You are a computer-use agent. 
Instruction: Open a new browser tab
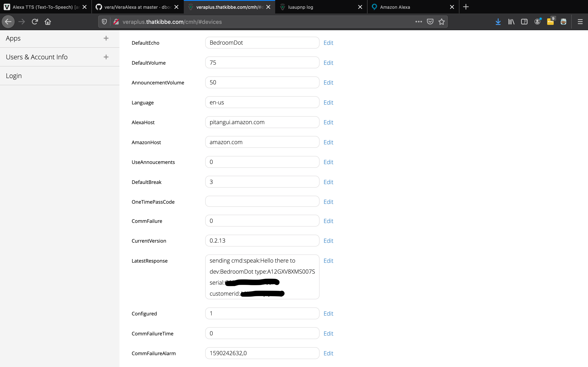click(466, 7)
